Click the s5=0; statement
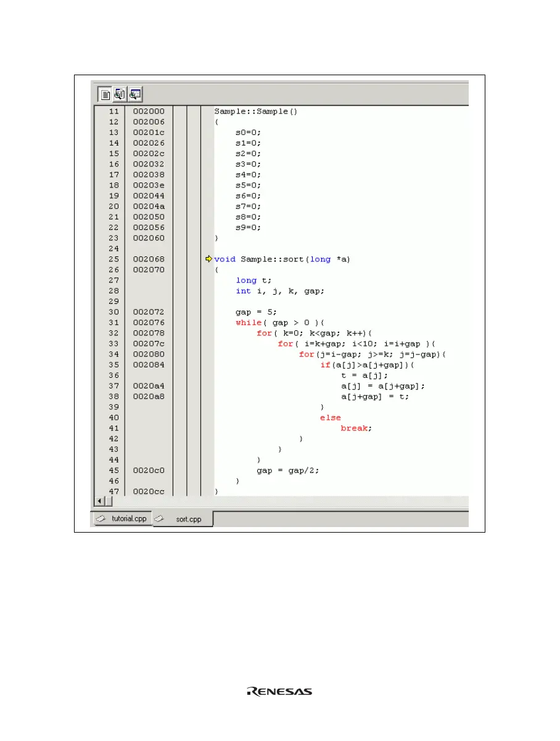Image resolution: width=560 pixels, height=741 pixels. point(249,185)
